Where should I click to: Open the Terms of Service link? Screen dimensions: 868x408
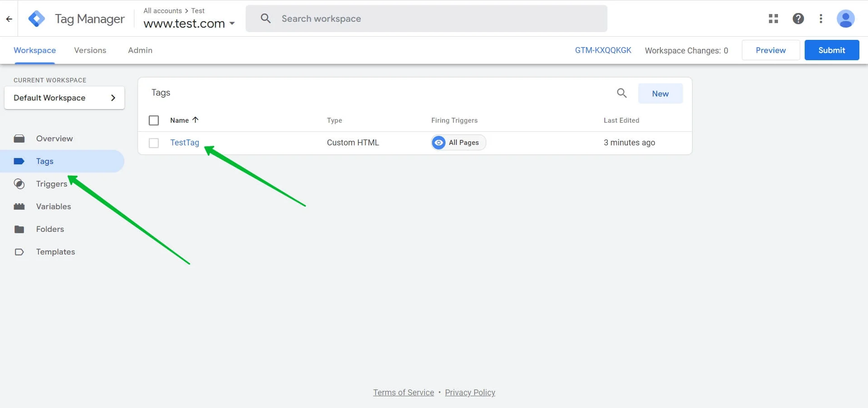[403, 393]
